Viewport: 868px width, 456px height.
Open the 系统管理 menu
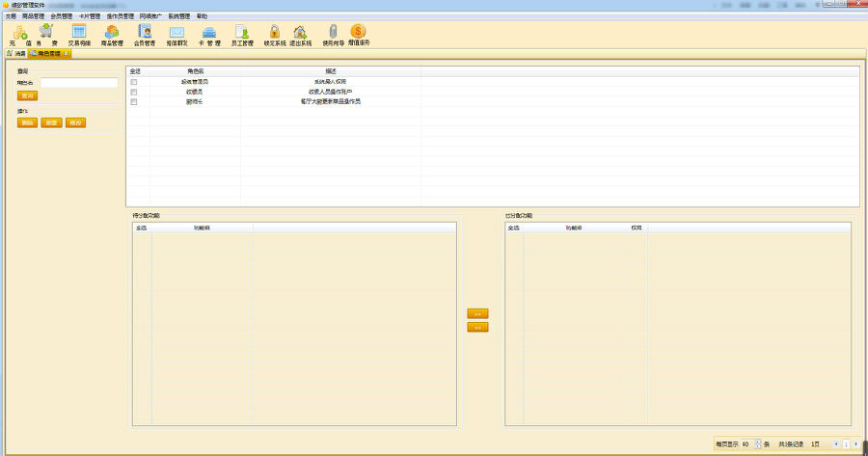coord(178,16)
